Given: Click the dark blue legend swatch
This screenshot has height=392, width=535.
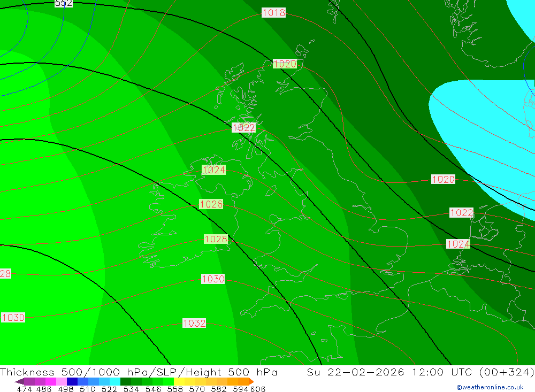Looking at the screenshot, I should pos(72,381).
